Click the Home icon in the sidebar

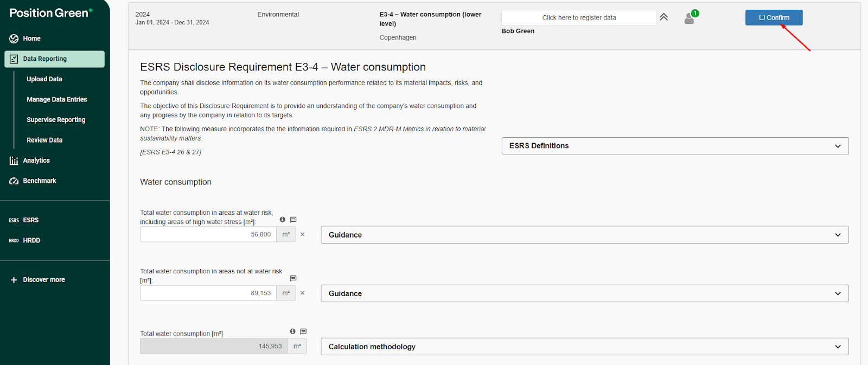point(14,39)
